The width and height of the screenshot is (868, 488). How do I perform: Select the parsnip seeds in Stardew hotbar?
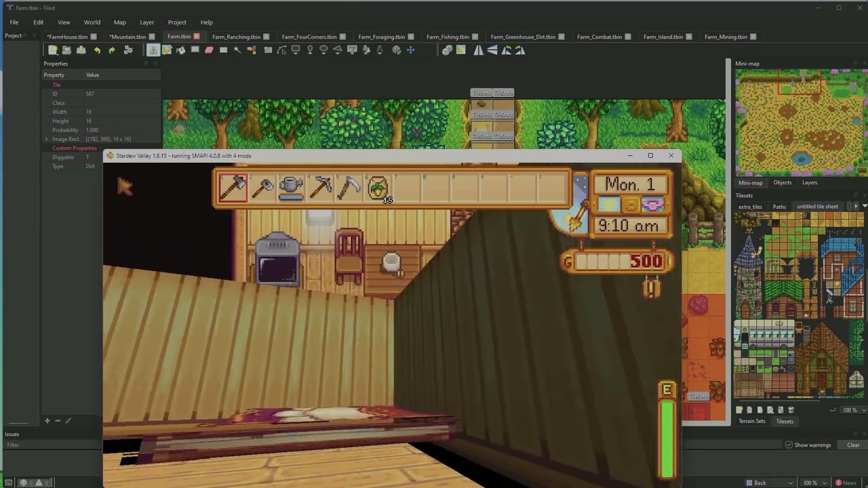pos(378,188)
